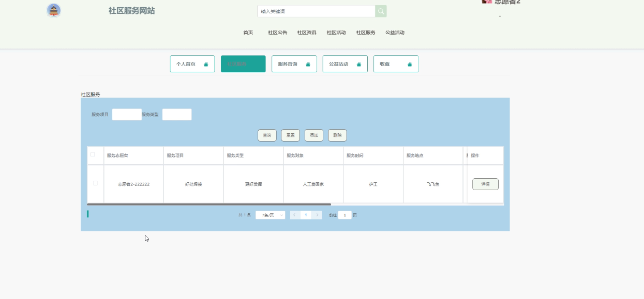Focus the 服务项目 filter field
Image resolution: width=644 pixels, height=299 pixels.
click(127, 115)
